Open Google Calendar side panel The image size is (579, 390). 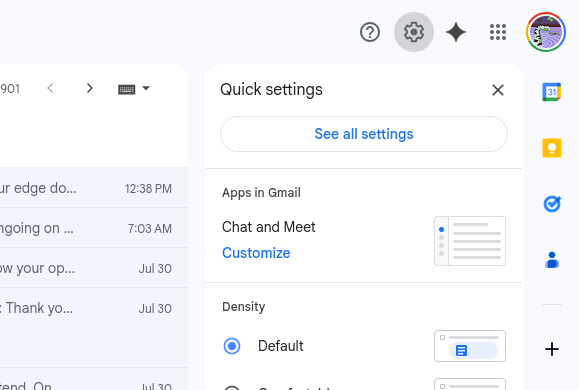[x=552, y=92]
